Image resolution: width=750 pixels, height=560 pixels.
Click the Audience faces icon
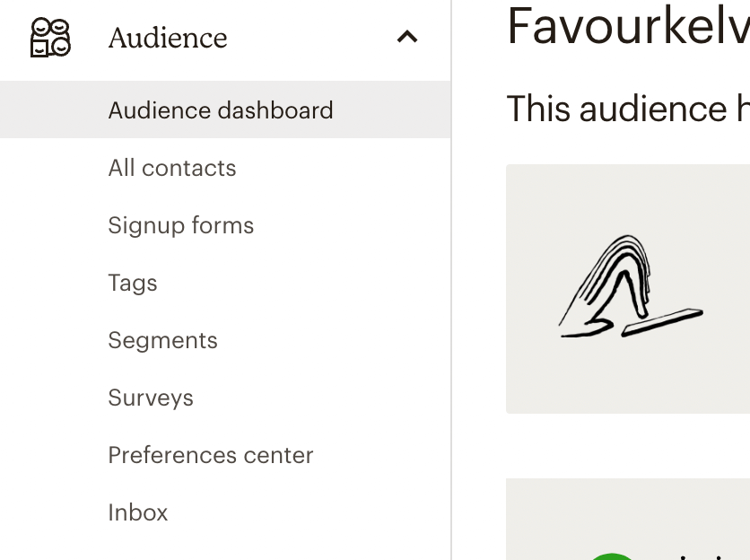pyautogui.click(x=50, y=38)
